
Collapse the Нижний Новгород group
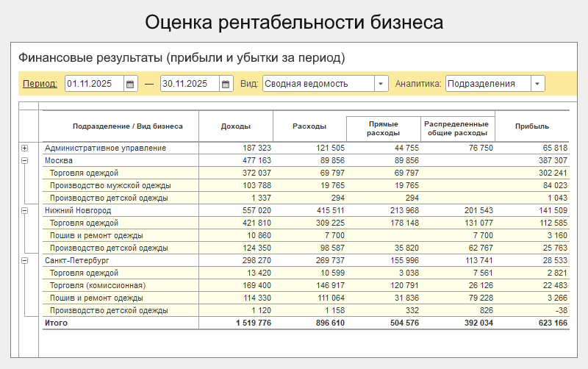click(24, 210)
